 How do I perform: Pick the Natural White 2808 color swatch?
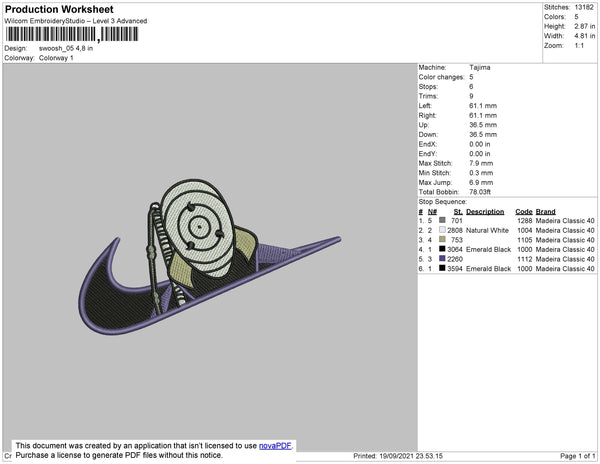click(442, 230)
